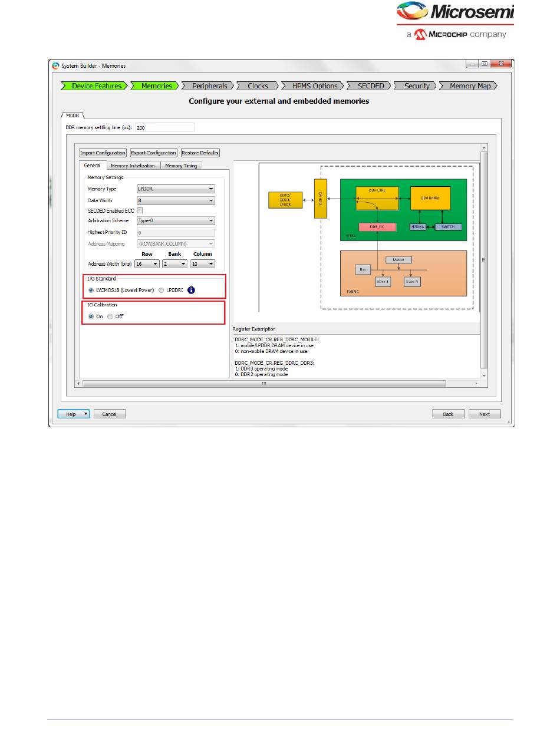Image resolution: width=560 pixels, height=739 pixels.
Task: Open the Help button dropdown arrow
Action: click(86, 414)
